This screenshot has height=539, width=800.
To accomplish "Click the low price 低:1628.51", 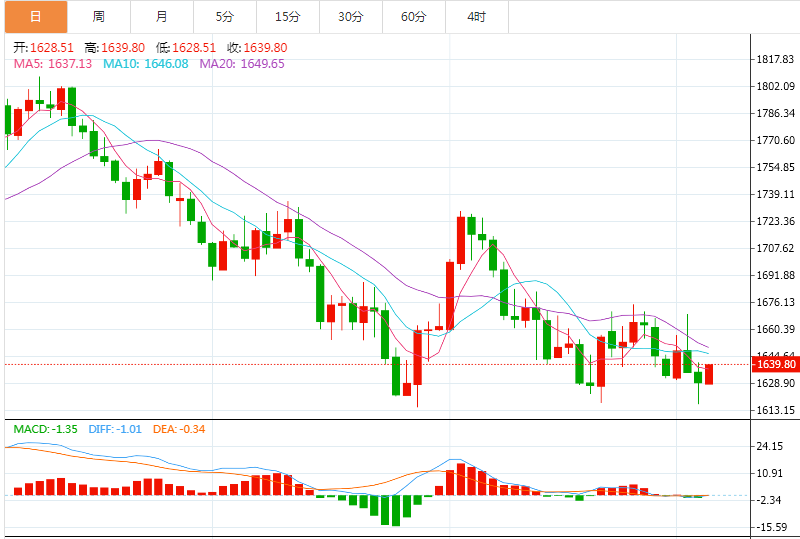I will pos(186,48).
